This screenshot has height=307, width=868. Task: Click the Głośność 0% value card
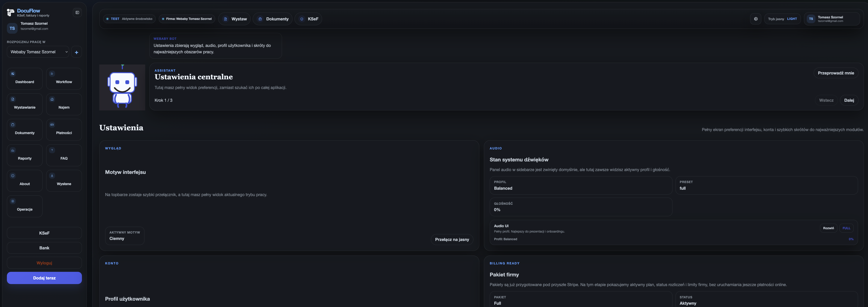coord(581,207)
